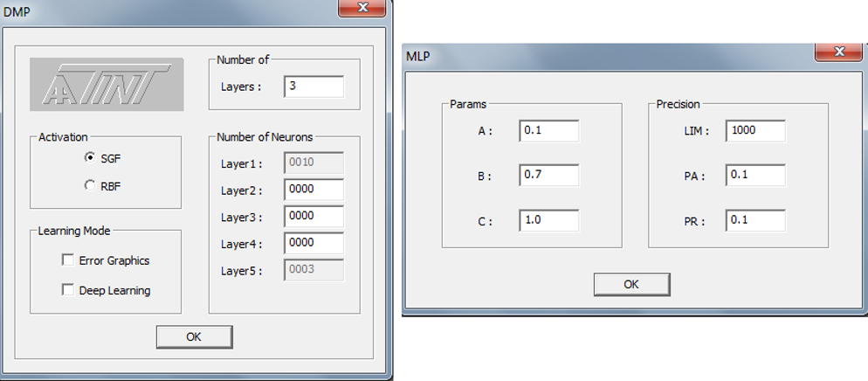Select the RBF activation radio button
868x381 pixels.
click(x=90, y=185)
